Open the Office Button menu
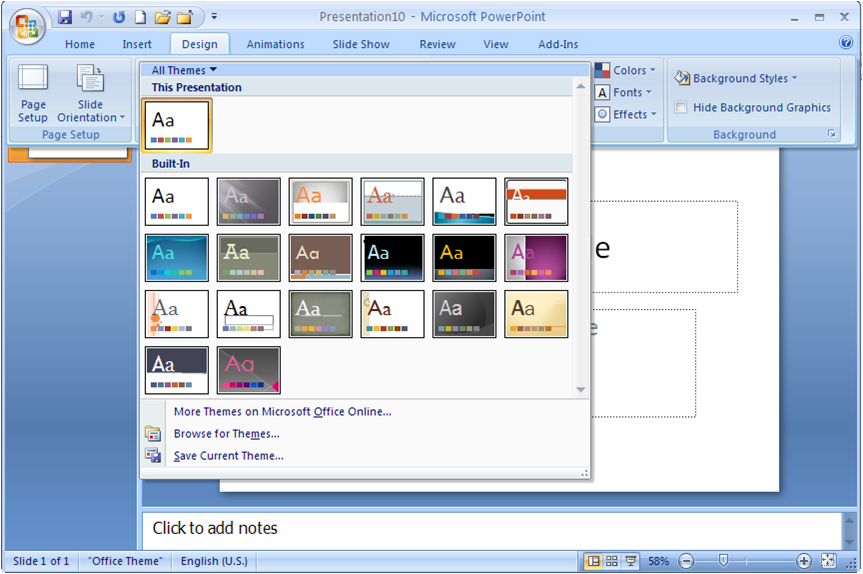Viewport: 863px width, 574px height. (26, 27)
